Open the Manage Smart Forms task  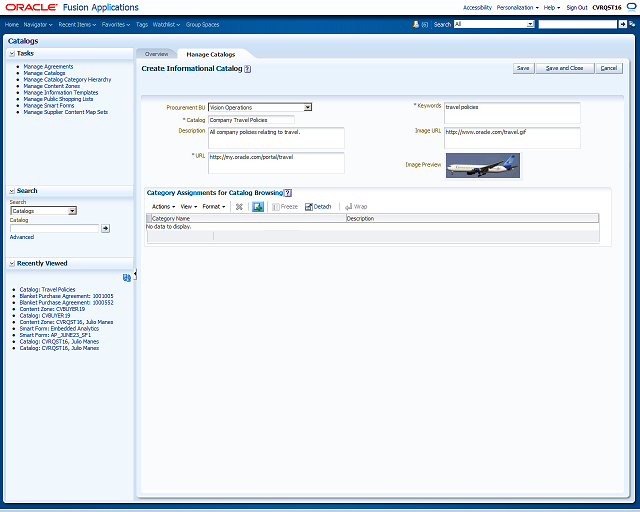49,106
